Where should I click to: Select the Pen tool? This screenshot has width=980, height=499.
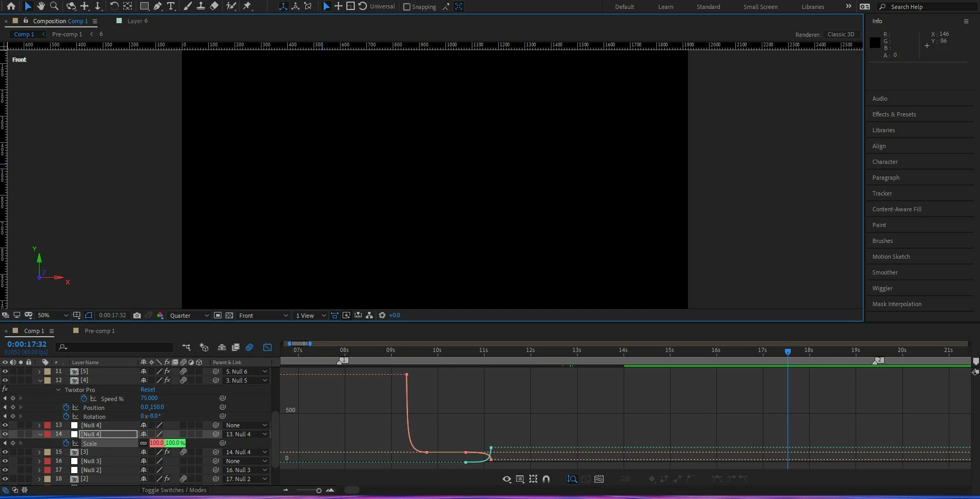[158, 6]
